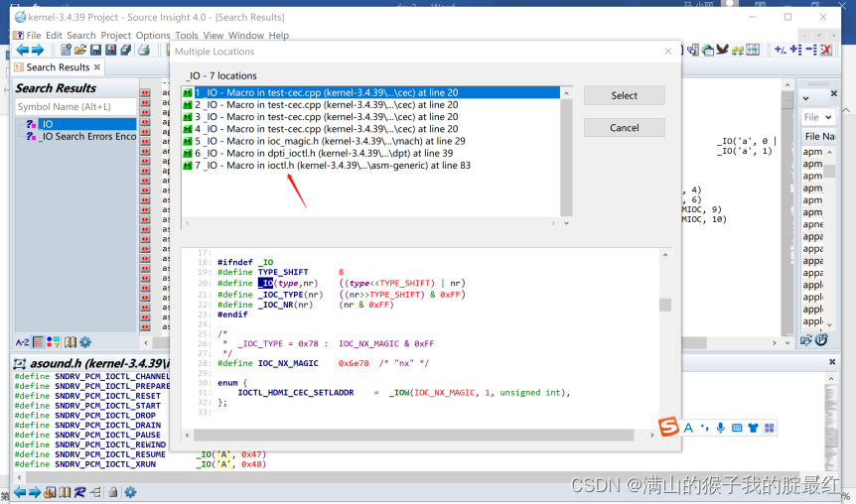Go forward with the main toolbar's right arrow
The width and height of the screenshot is (856, 504).
38,51
